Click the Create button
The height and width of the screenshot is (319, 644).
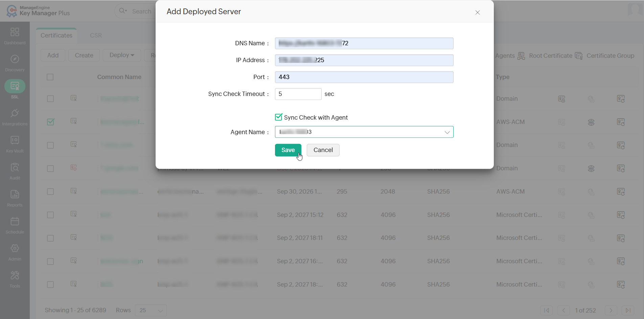click(84, 55)
